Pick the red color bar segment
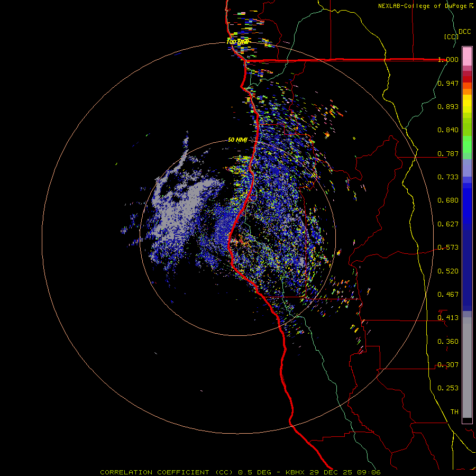The width and height of the screenshot is (476, 476). tap(467, 79)
